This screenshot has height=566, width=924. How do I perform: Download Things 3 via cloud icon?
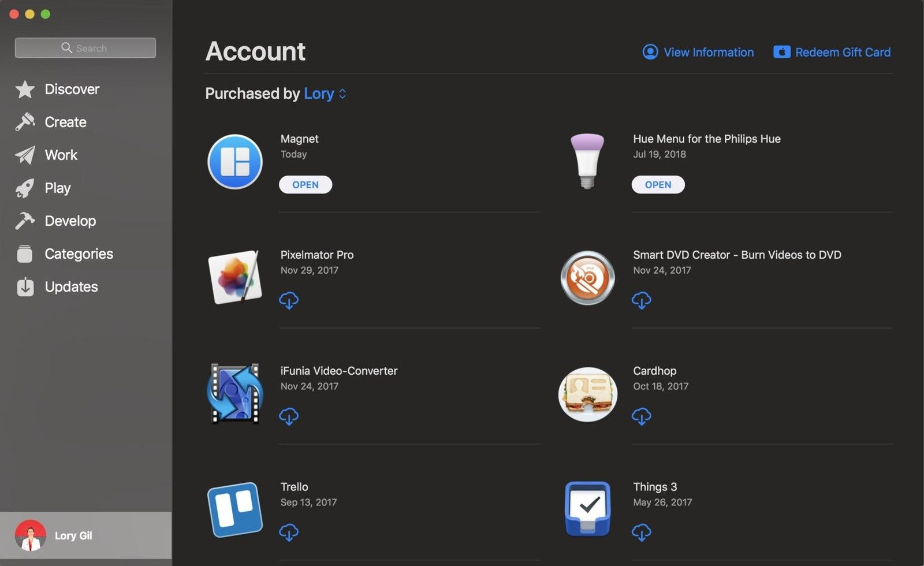642,532
